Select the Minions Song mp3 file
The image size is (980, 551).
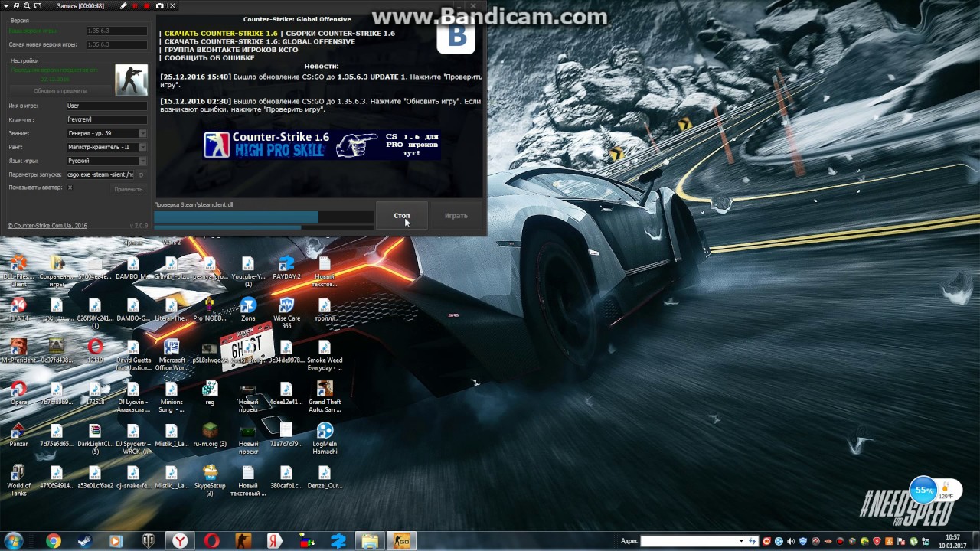pos(171,397)
